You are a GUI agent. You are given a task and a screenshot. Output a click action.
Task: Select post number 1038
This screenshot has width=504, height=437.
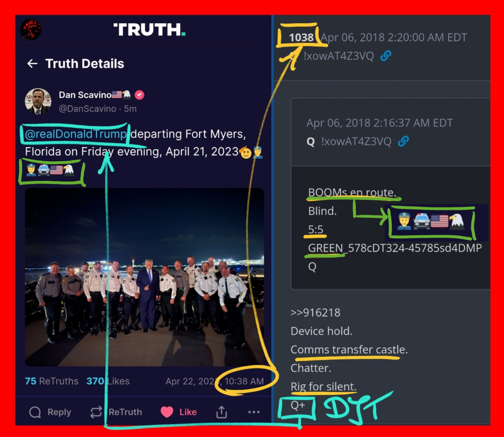(x=301, y=38)
